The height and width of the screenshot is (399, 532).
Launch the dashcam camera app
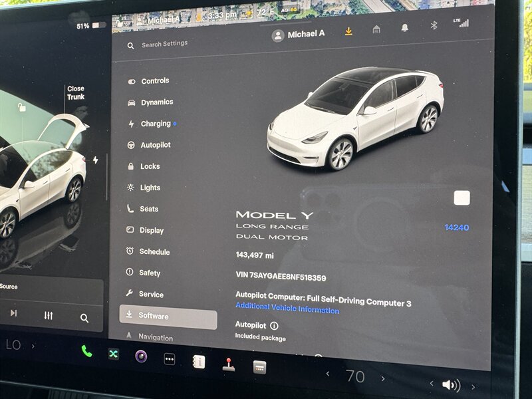pos(141,356)
